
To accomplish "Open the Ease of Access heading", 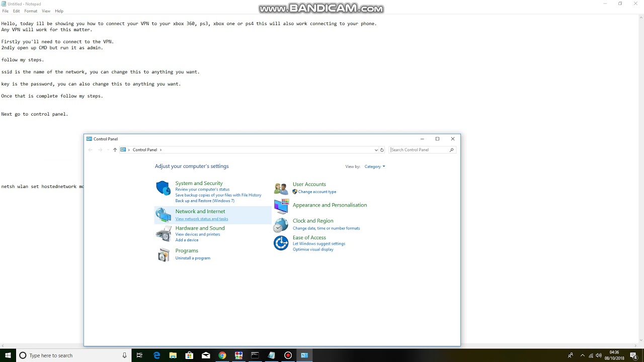I will pyautogui.click(x=309, y=238).
